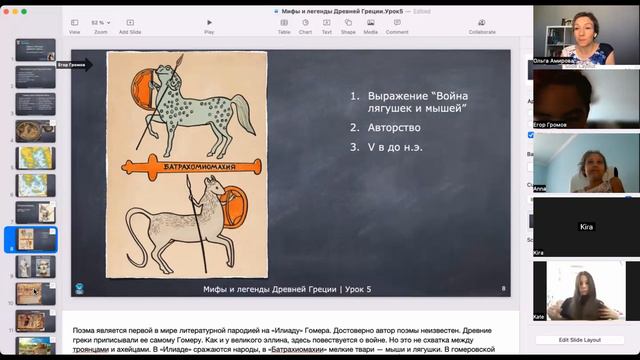
Task: Select slide 3 thumbnail in the navigator
Action: [x=36, y=104]
